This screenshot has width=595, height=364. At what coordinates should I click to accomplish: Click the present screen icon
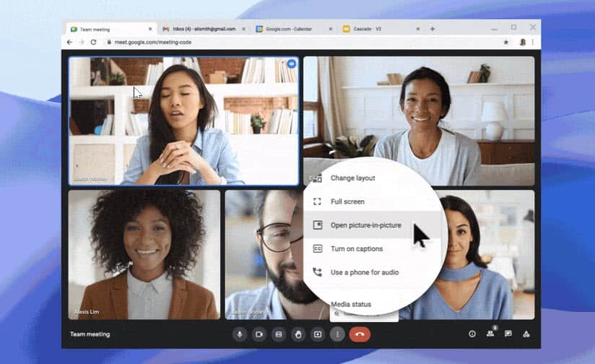point(318,334)
